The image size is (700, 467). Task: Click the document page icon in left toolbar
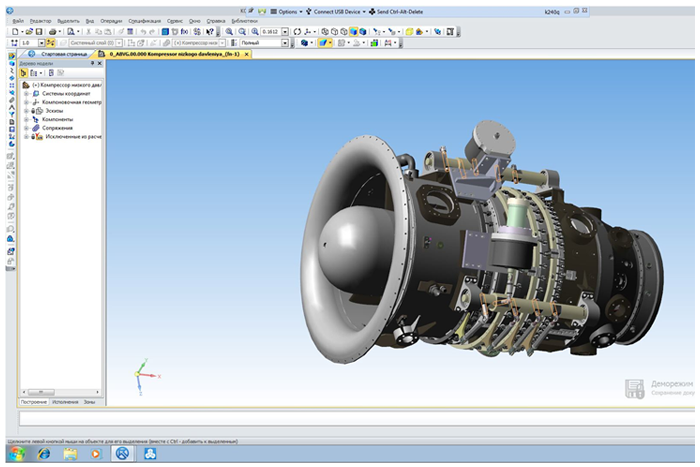[12, 122]
